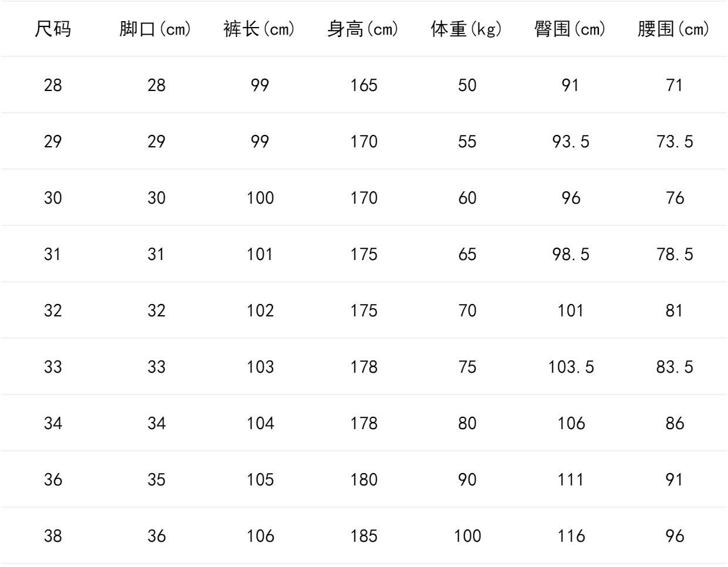Select the 73.5 waist value cell

[x=675, y=142]
